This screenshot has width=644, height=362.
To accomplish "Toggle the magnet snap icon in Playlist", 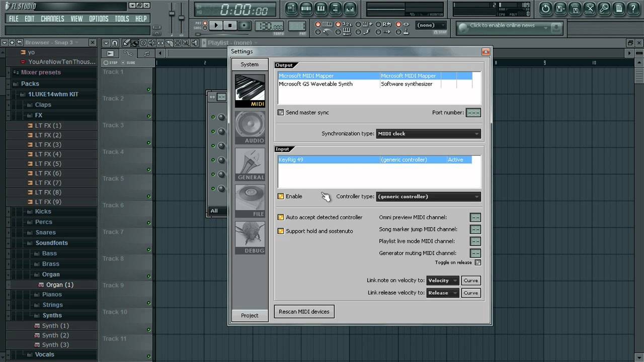I will (115, 43).
